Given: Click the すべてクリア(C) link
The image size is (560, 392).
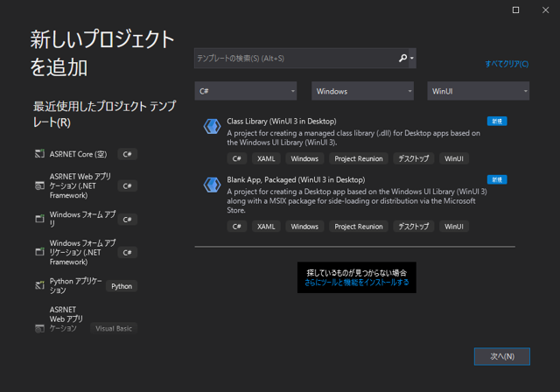Looking at the screenshot, I should point(507,64).
